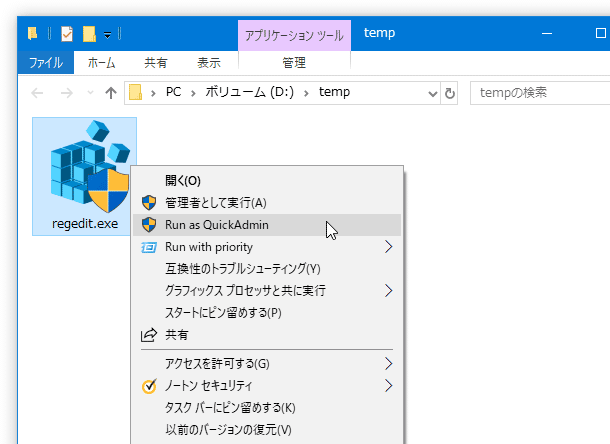The image size is (610, 444).
Task: Click the Norton checkmark icon
Action: click(149, 386)
